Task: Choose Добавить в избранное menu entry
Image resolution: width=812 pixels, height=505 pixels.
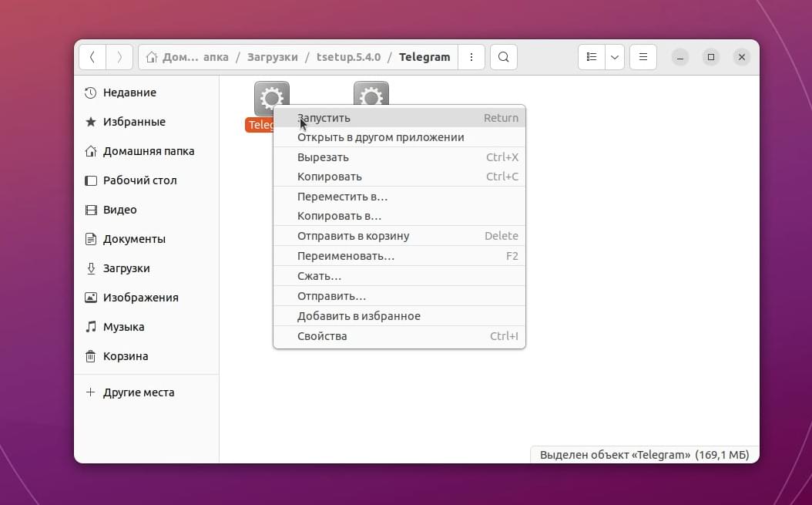Action: pyautogui.click(x=399, y=316)
